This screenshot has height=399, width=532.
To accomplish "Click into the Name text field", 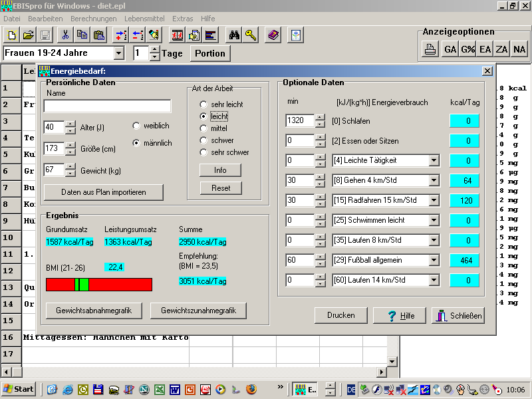I will coord(107,106).
